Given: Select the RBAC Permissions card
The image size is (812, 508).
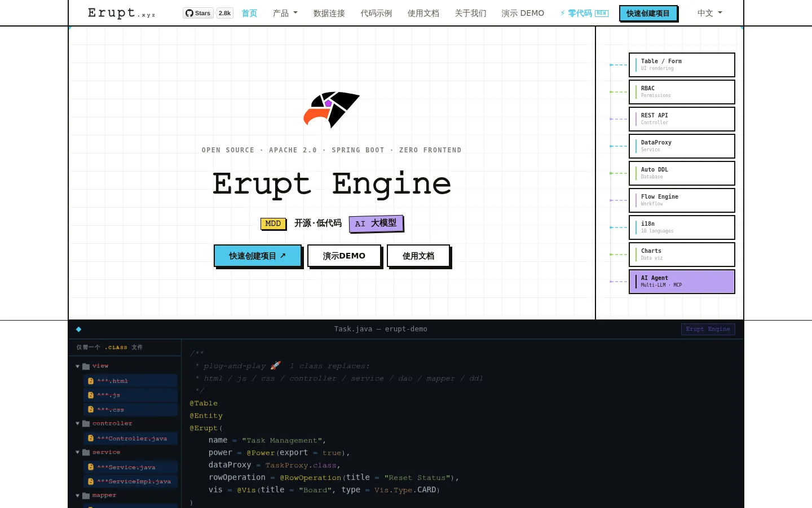Looking at the screenshot, I should point(682,92).
